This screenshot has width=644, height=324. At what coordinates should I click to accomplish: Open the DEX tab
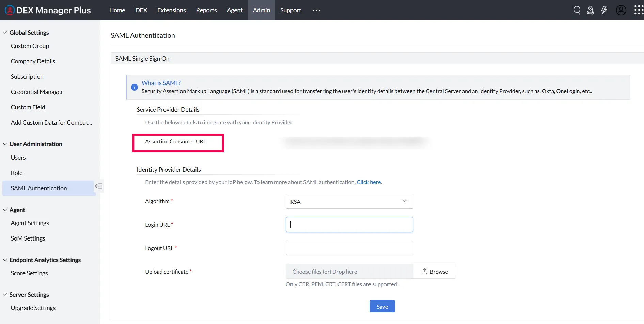141,10
